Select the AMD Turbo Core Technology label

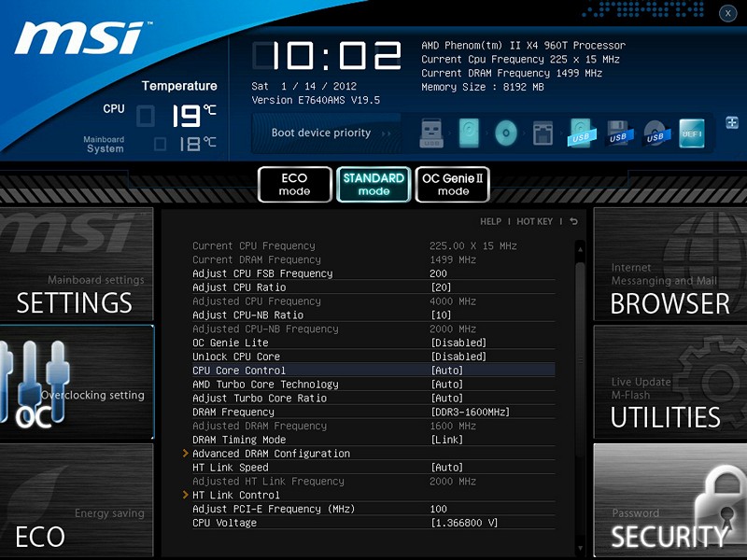point(265,384)
